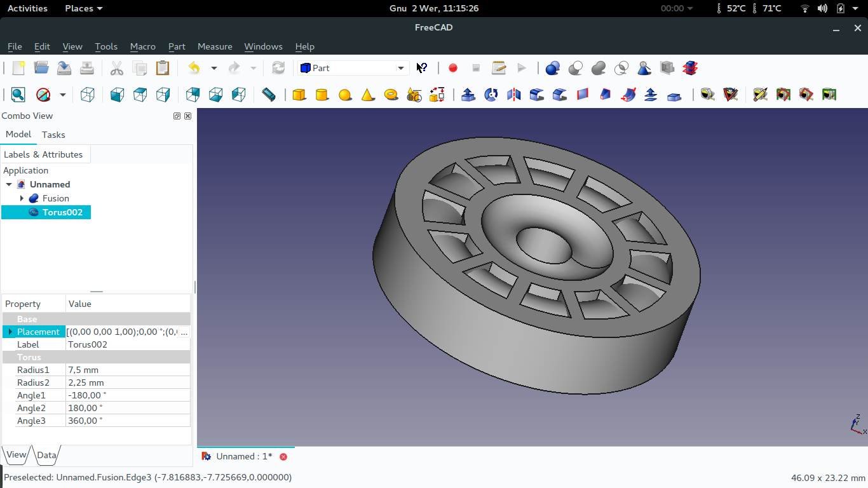
Task: Execute the loaded macro
Action: (x=522, y=68)
